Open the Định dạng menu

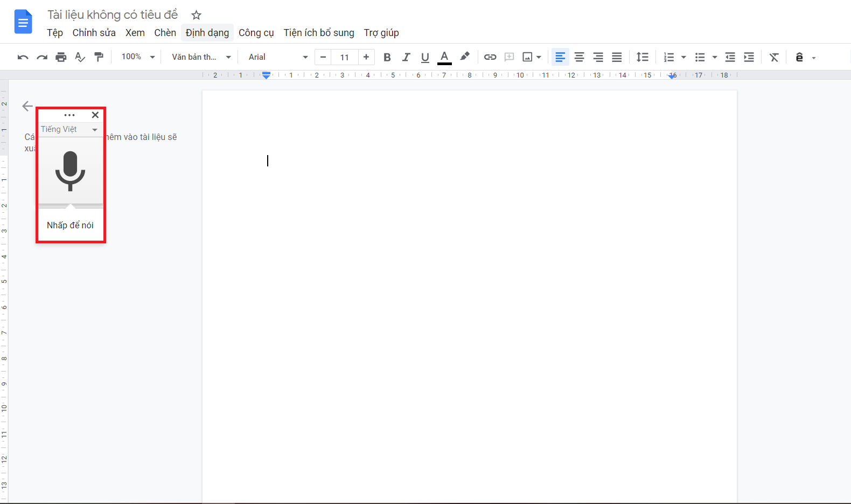207,33
